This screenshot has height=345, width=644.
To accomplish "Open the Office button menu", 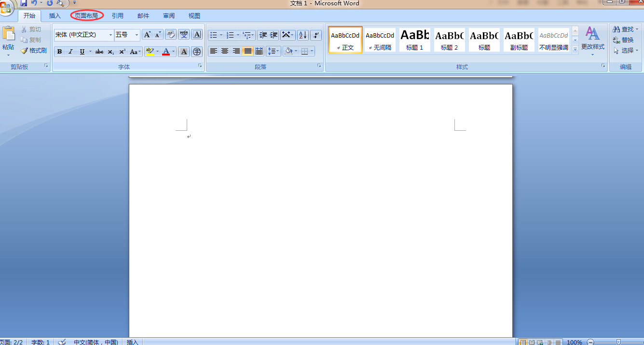I will coord(6,7).
